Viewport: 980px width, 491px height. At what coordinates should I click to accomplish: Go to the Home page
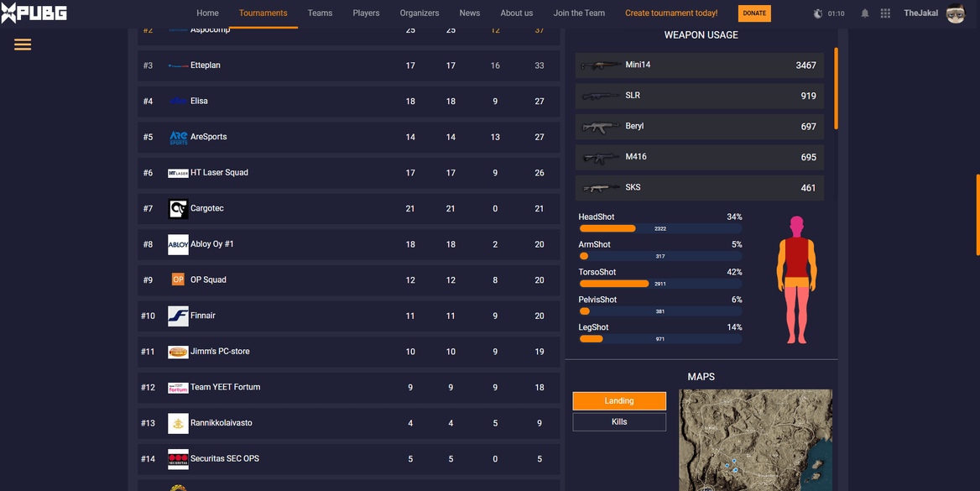click(207, 13)
